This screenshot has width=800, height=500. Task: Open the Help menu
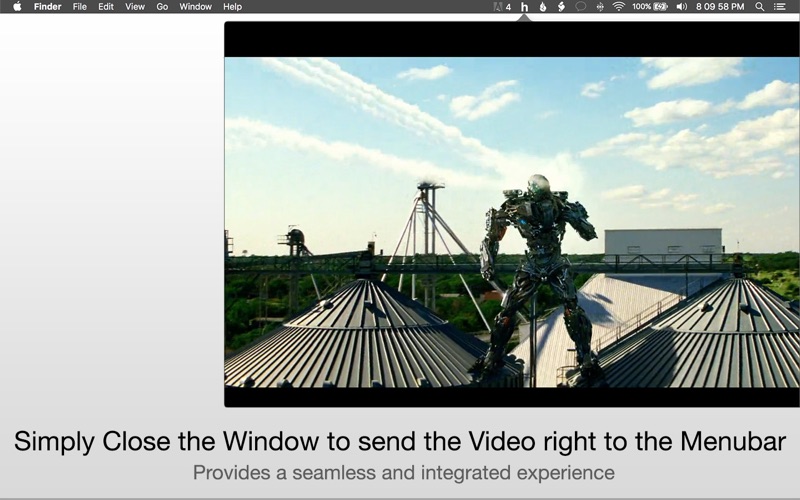click(x=232, y=7)
